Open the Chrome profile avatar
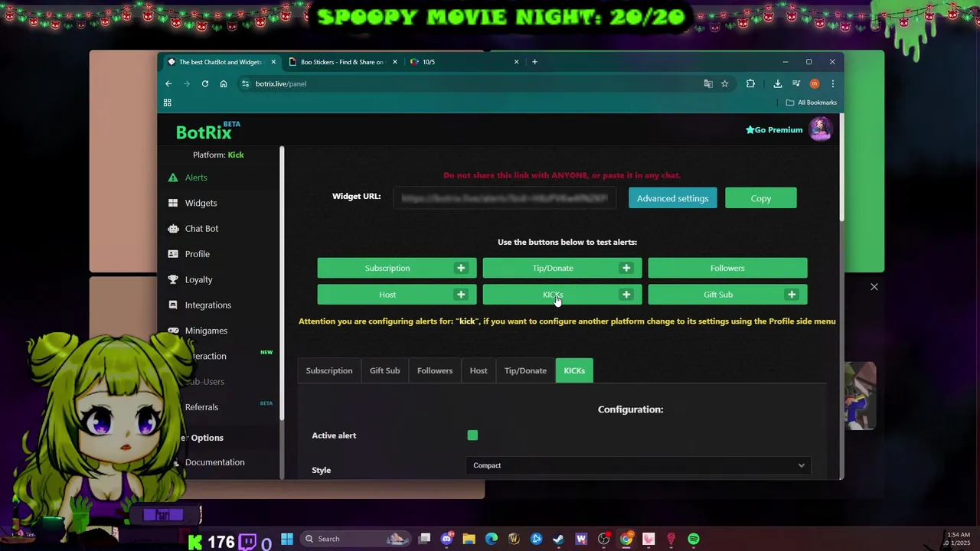This screenshot has height=551, width=980. (815, 83)
